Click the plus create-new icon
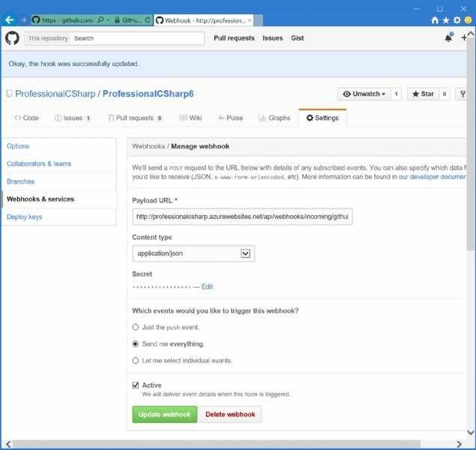Viewport: 476px width, 450px height. [463, 37]
